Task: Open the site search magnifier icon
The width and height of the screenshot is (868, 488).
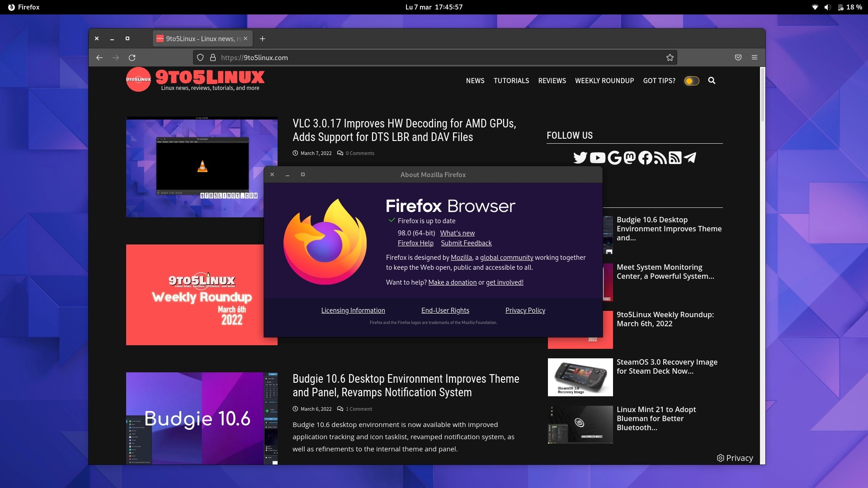Action: (x=712, y=80)
